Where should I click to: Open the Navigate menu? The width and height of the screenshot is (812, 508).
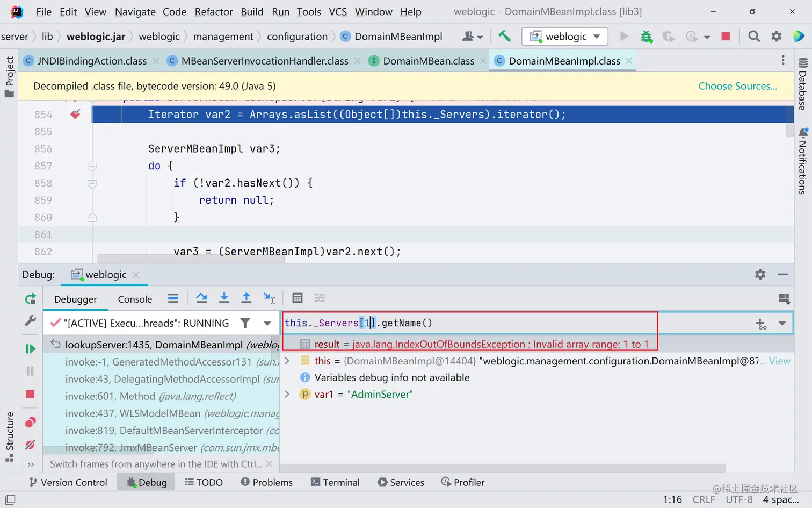pyautogui.click(x=135, y=11)
